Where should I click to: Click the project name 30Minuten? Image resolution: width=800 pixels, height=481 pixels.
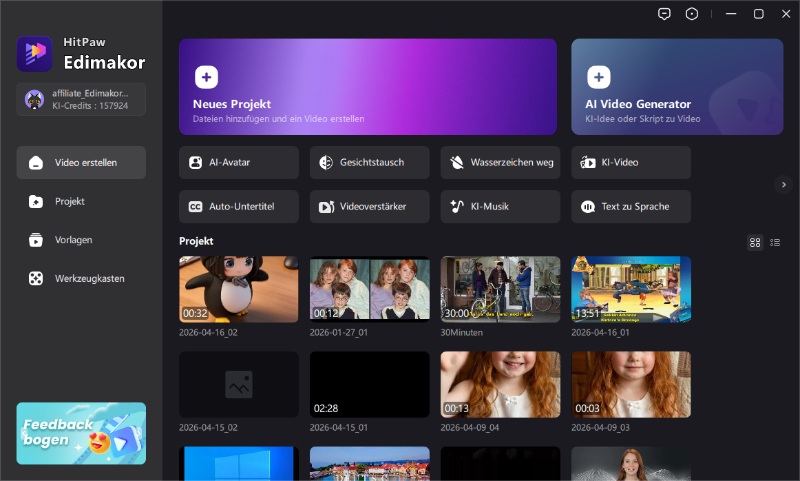point(462,333)
